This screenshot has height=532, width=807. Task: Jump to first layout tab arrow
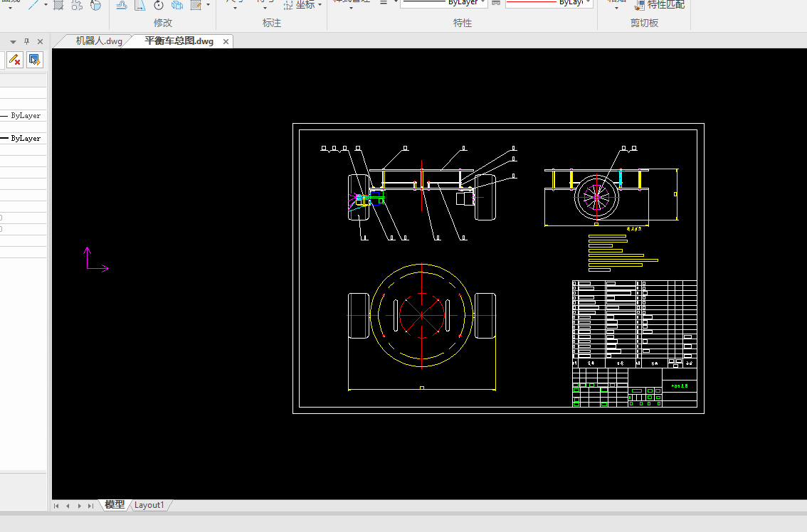pyautogui.click(x=56, y=506)
